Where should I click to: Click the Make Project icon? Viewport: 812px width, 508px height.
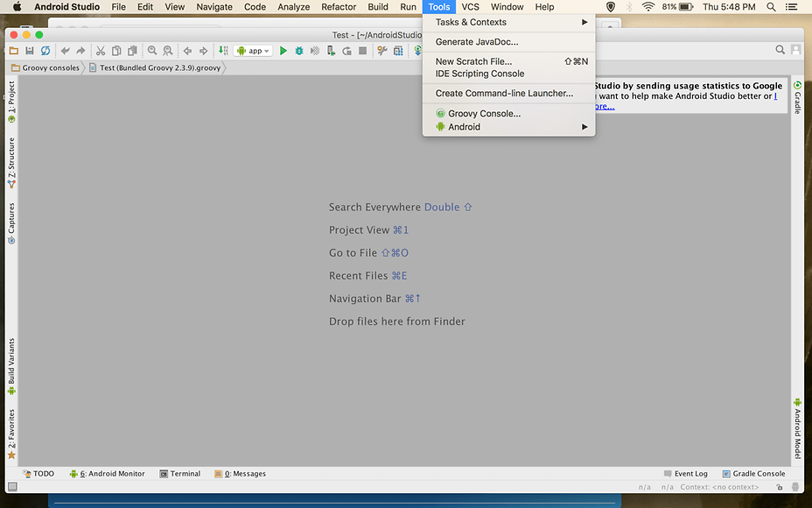click(x=223, y=50)
